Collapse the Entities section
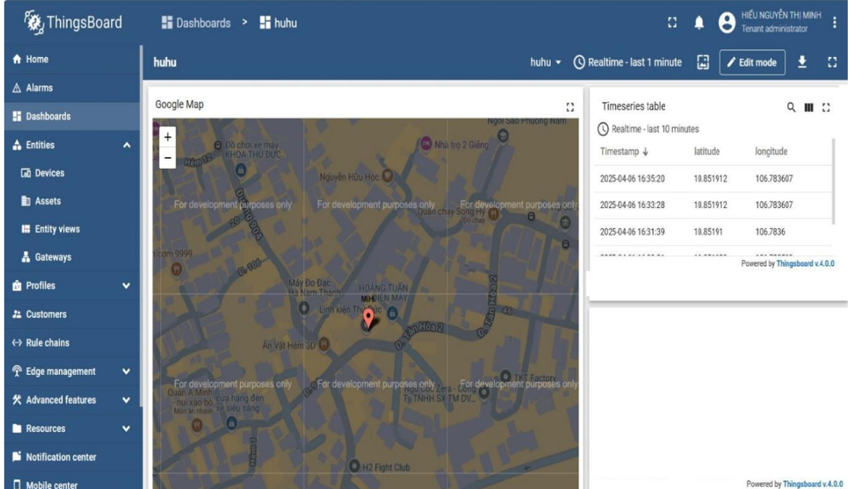This screenshot has width=868, height=489. coord(127,145)
